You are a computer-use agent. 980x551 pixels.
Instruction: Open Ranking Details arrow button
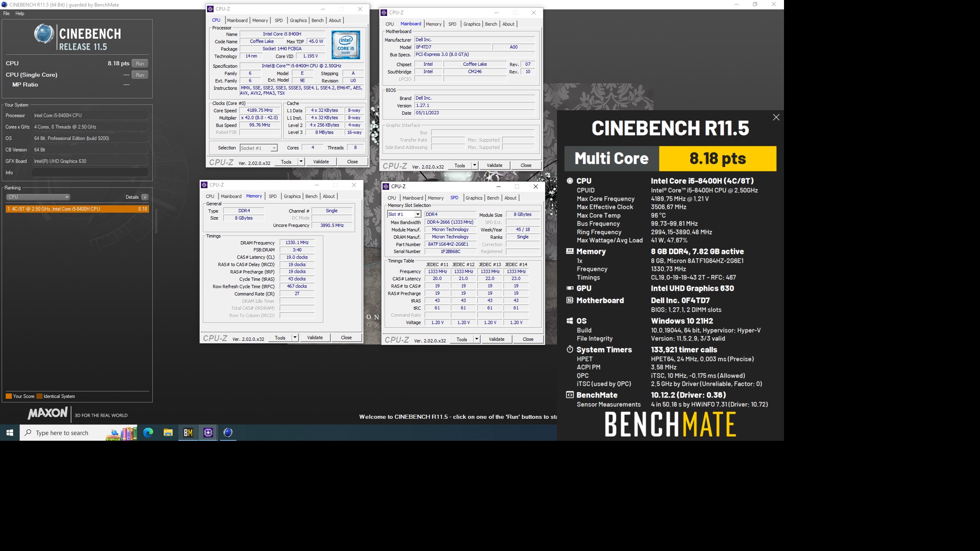coord(145,197)
